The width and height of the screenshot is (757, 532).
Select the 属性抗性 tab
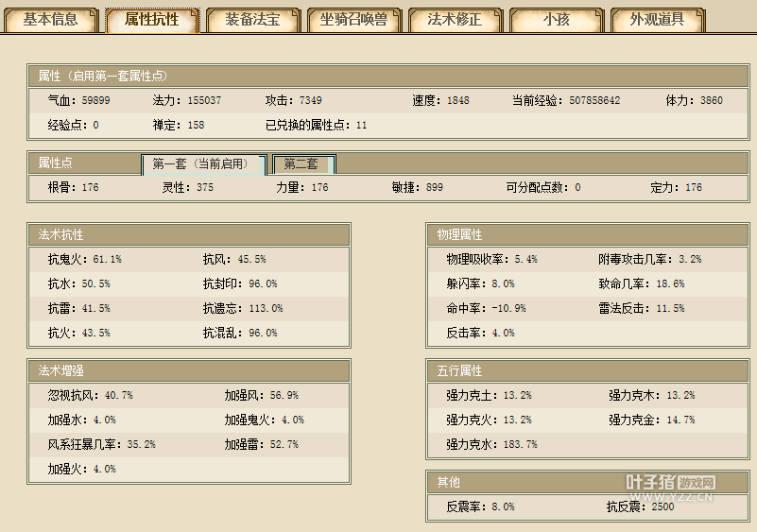pyautogui.click(x=152, y=20)
